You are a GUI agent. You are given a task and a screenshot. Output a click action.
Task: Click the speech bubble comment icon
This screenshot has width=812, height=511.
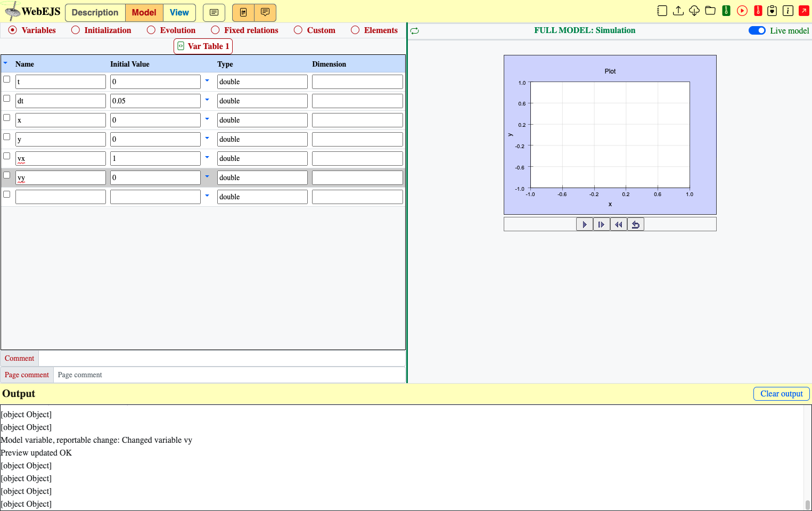coord(265,12)
